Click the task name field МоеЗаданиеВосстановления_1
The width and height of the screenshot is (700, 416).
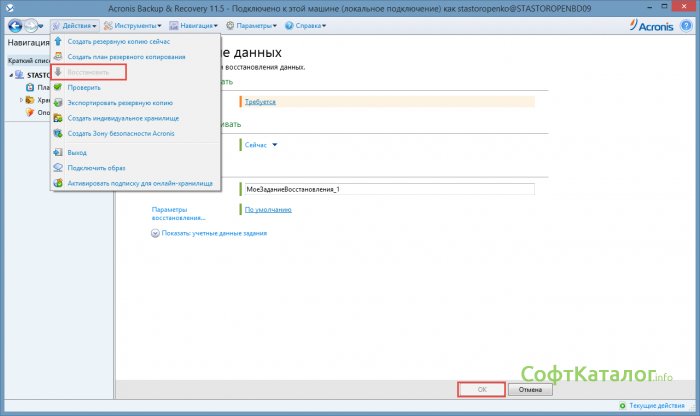387,189
